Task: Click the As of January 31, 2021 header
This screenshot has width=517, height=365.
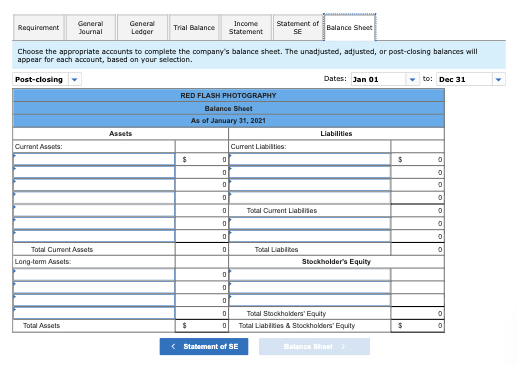Action: point(228,121)
